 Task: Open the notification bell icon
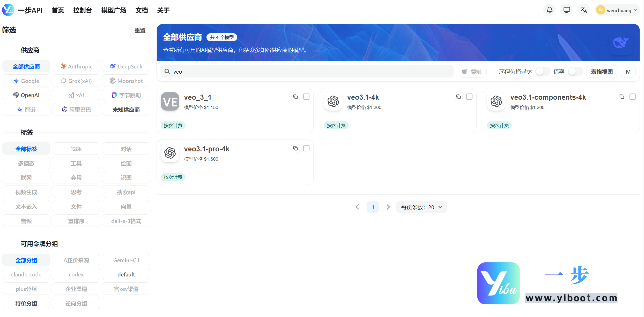pyautogui.click(x=550, y=10)
